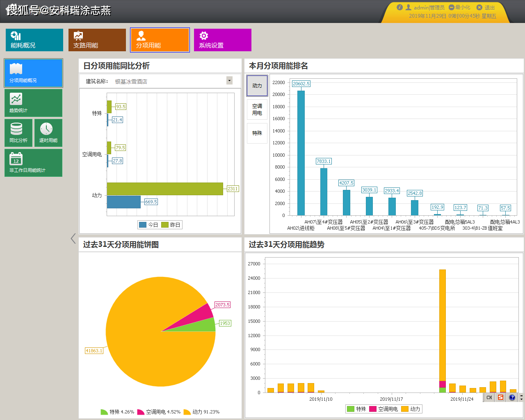525x420 pixels.
Task: Click the info icon in header
Action: 399,7
